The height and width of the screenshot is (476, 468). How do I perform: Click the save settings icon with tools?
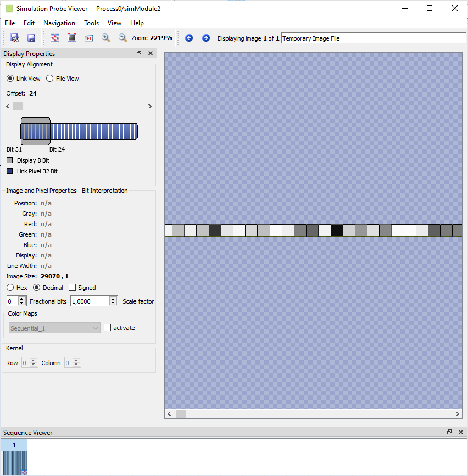point(14,38)
